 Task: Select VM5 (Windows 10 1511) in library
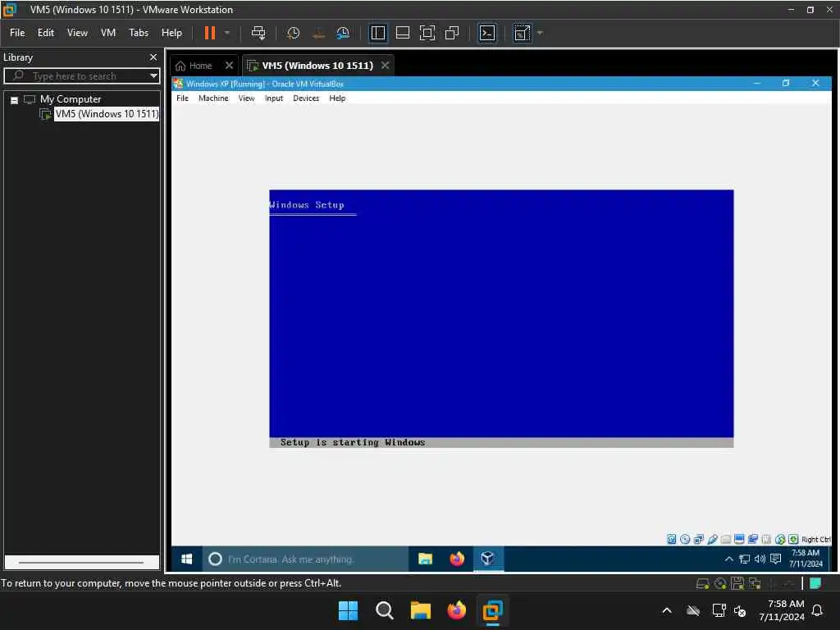[x=107, y=113]
